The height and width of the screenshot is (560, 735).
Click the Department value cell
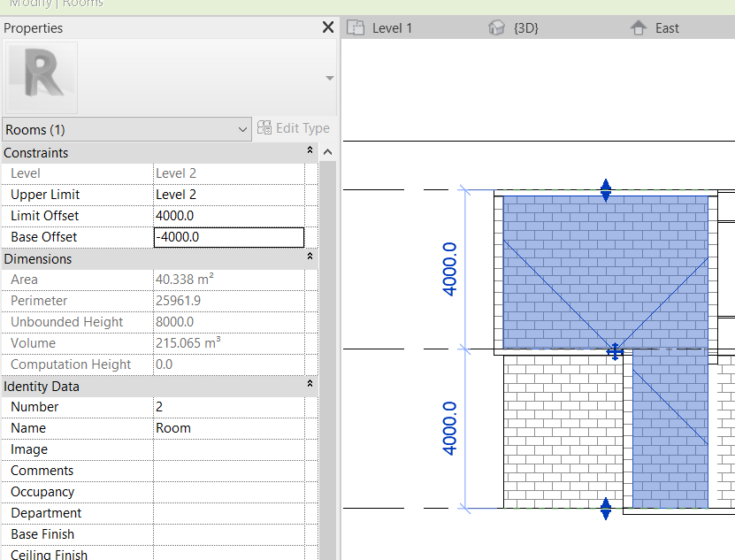pos(229,513)
